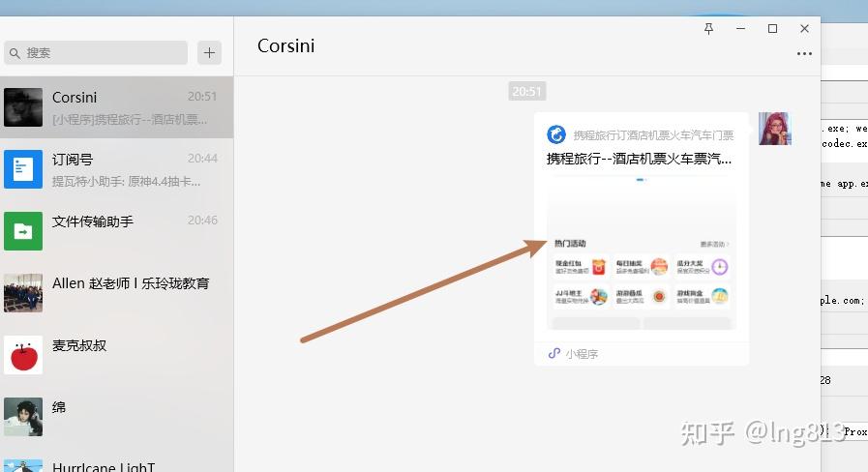This screenshot has height=472, width=868.
Task: Open the Allen 赵老师 乐玲珑教育 chat
Action: (x=117, y=293)
